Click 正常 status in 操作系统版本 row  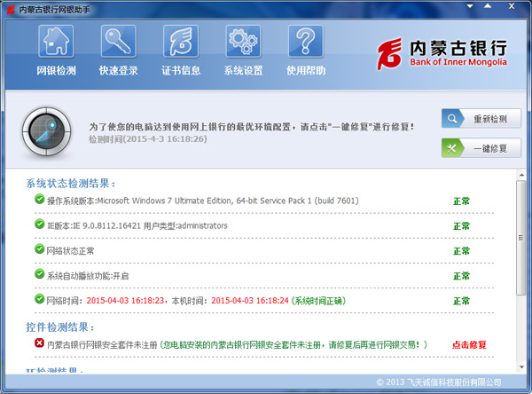461,201
